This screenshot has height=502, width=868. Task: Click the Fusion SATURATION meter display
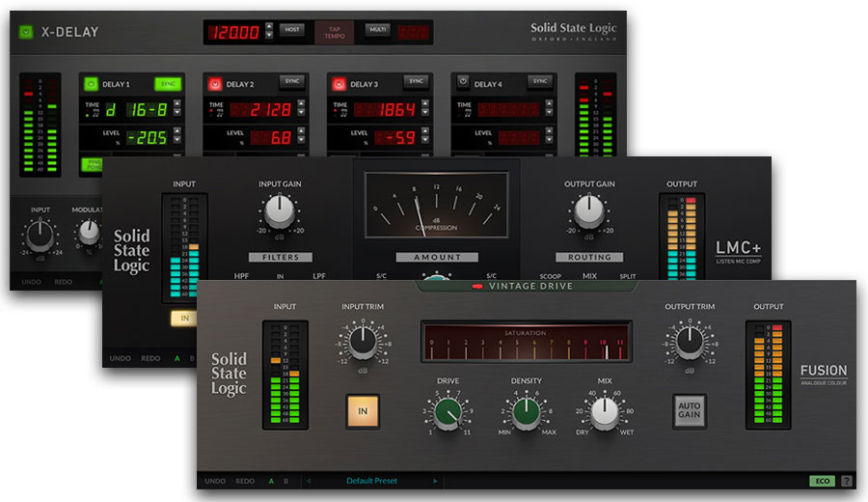pyautogui.click(x=526, y=342)
